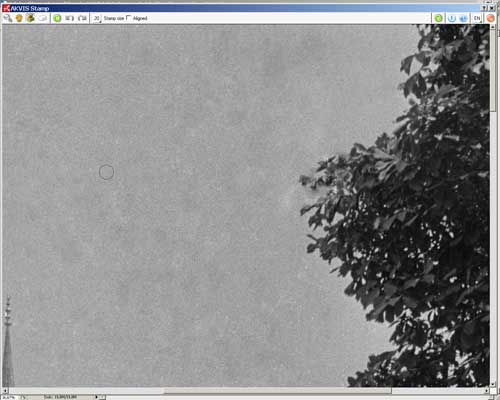Cancel with the red round button
The width and height of the screenshot is (500, 400).
(490, 18)
